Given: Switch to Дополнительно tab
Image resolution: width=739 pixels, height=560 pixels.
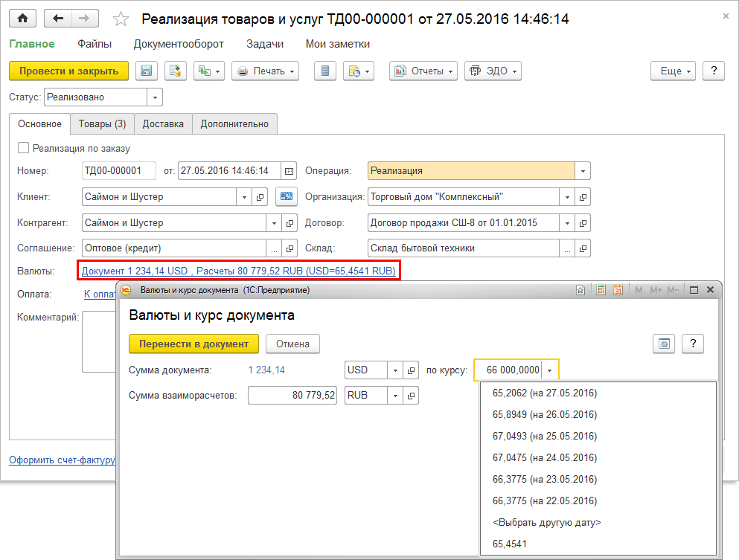Looking at the screenshot, I should click(234, 124).
